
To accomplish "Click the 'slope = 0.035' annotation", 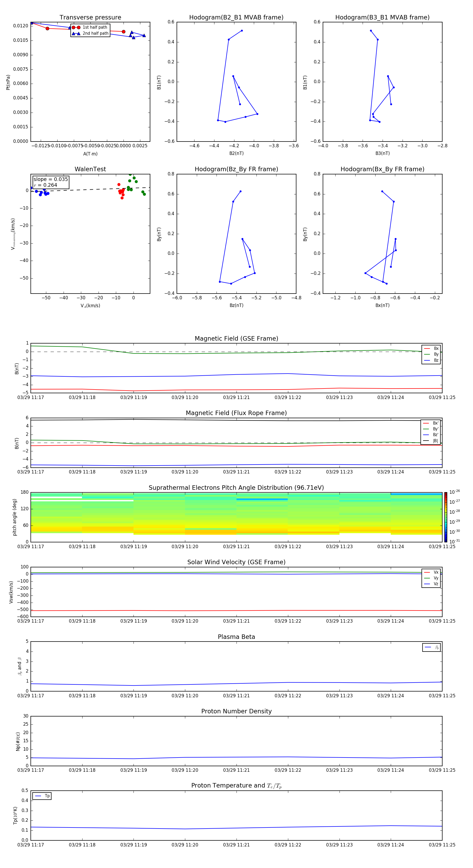I will [x=50, y=179].
